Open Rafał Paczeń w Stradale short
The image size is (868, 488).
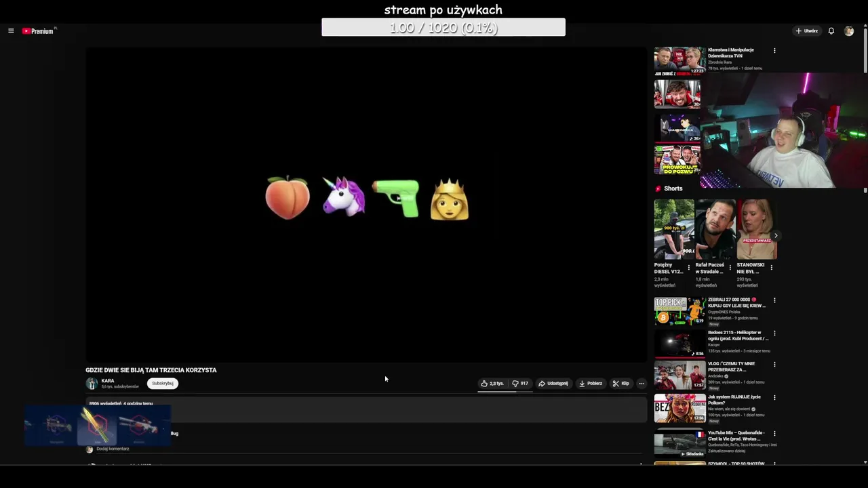(715, 229)
